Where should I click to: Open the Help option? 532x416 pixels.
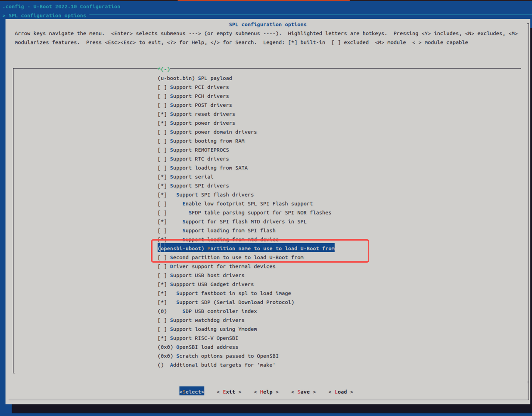[x=266, y=392]
